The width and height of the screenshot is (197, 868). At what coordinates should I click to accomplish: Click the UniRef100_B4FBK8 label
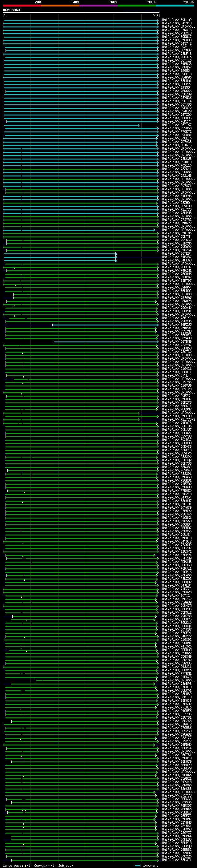coord(176,64)
